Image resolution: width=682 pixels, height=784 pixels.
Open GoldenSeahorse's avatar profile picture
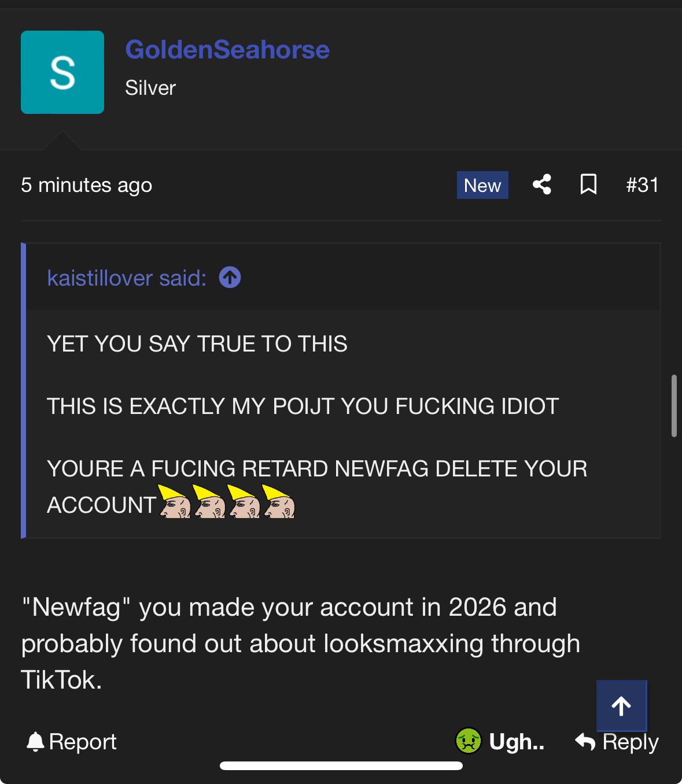[62, 72]
